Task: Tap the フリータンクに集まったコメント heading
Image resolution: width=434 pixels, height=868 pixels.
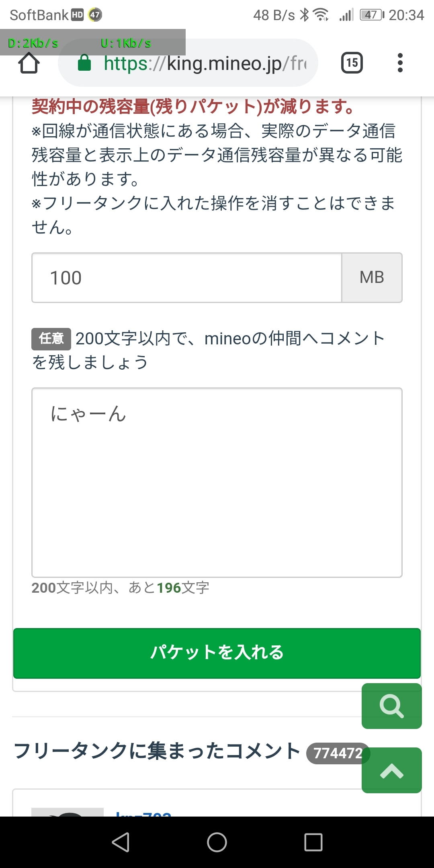Action: [x=157, y=751]
